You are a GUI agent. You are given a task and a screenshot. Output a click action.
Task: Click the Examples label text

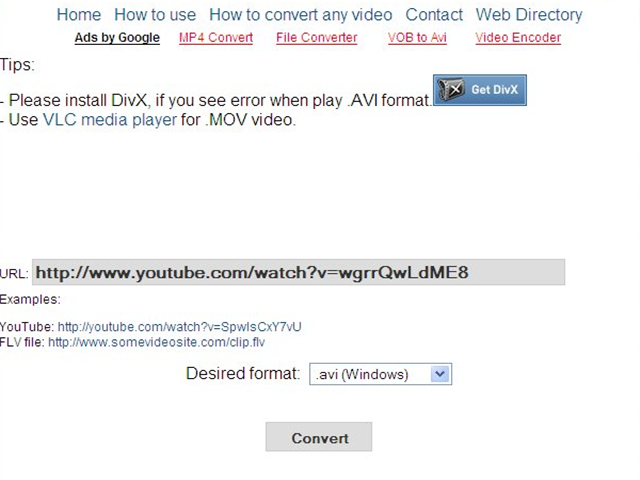30,299
